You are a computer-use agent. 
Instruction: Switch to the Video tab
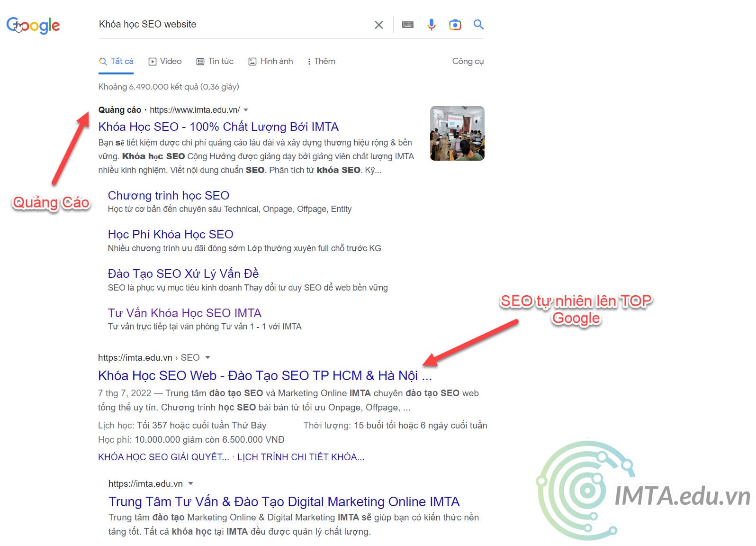(x=165, y=61)
